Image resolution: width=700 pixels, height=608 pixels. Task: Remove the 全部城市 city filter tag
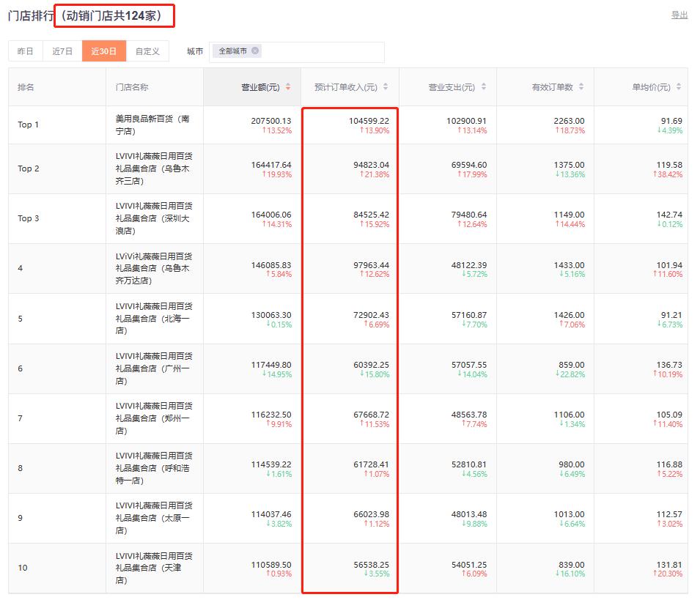pyautogui.click(x=255, y=51)
